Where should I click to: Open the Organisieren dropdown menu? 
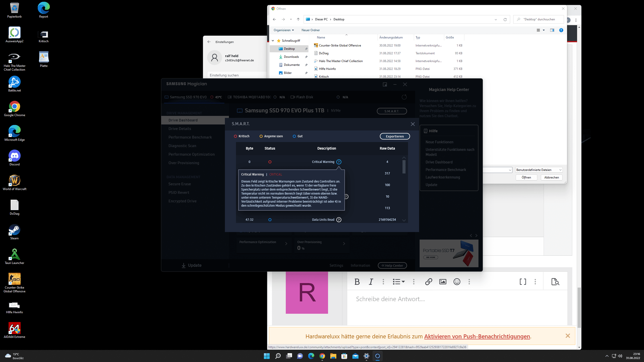point(284,30)
